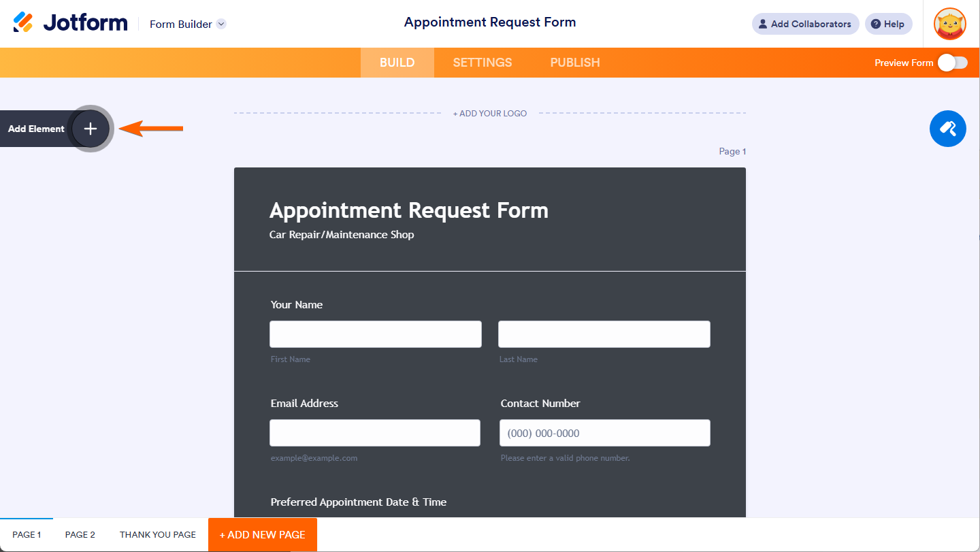The image size is (980, 552).
Task: Switch to the Settings tab
Action: click(x=483, y=63)
